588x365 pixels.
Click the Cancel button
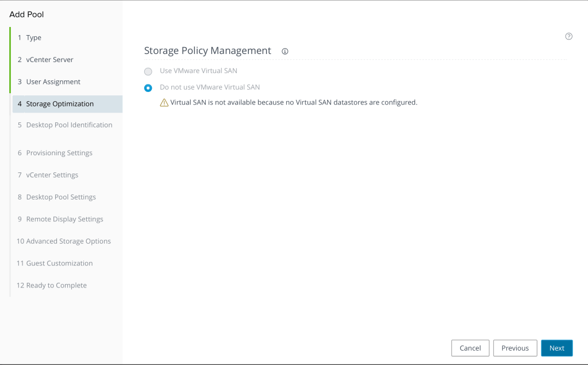click(470, 348)
